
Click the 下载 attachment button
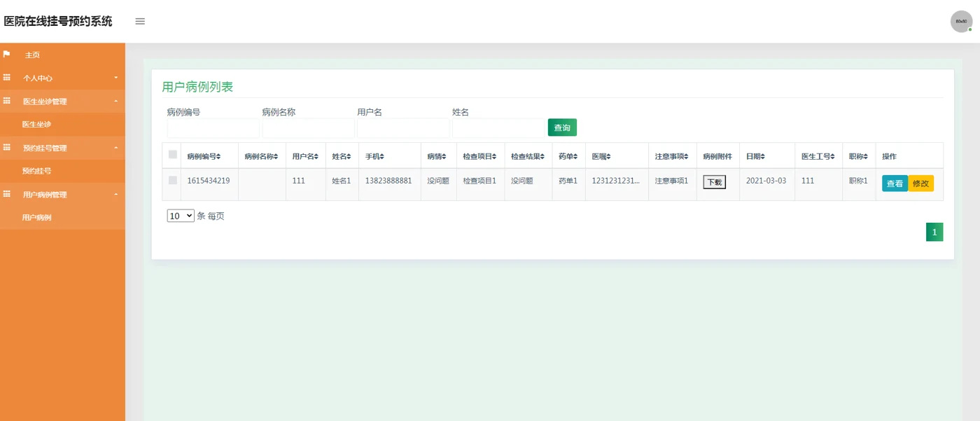[715, 182]
